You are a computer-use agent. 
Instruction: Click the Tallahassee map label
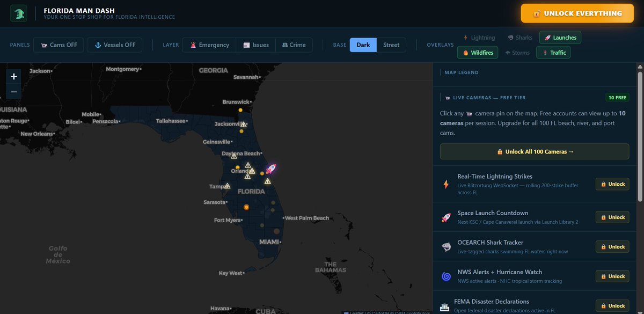[x=171, y=121]
